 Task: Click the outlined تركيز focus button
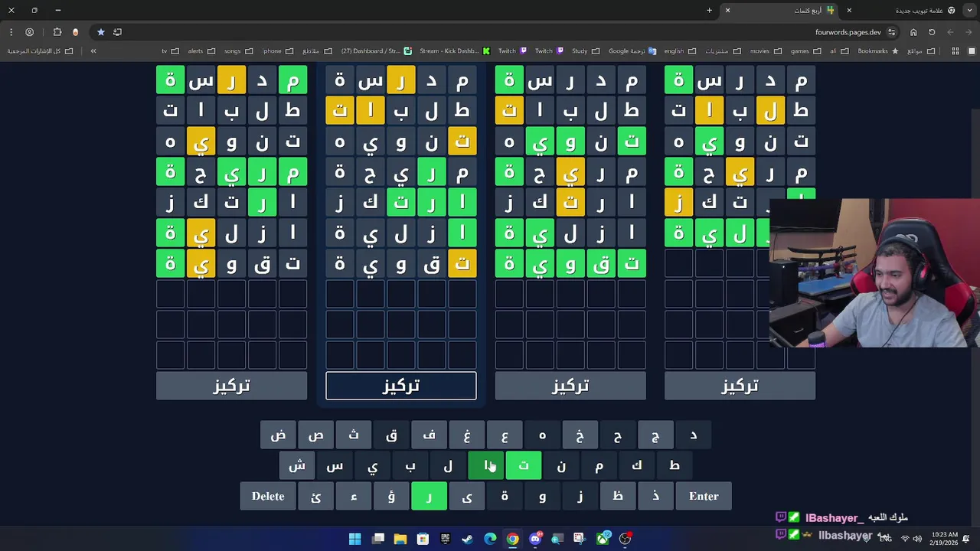(x=401, y=386)
